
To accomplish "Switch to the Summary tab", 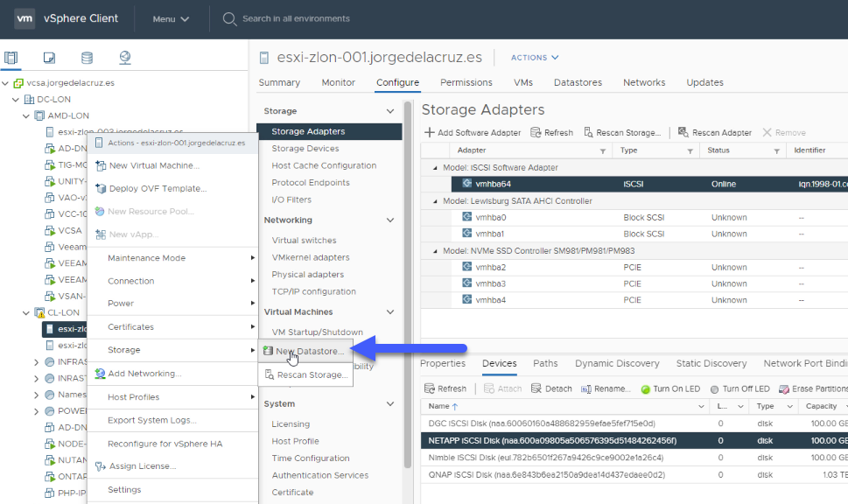I will tap(279, 83).
